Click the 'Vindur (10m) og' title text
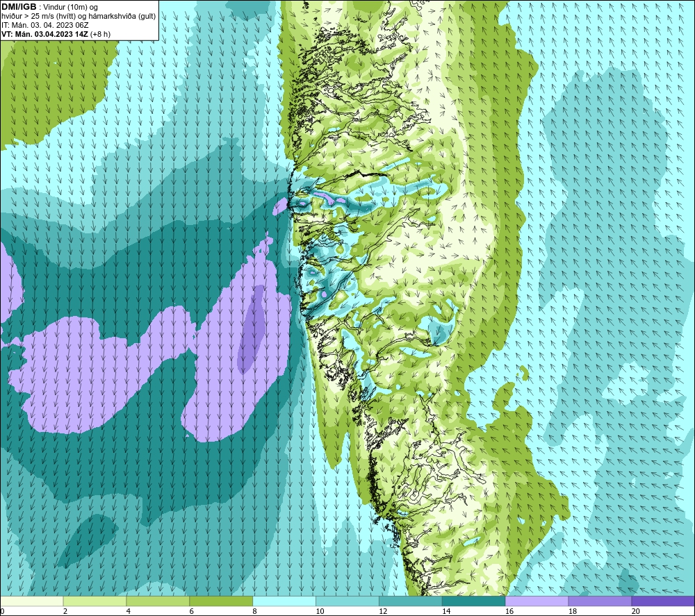Viewport: 695px width, 616px height. tap(71, 8)
